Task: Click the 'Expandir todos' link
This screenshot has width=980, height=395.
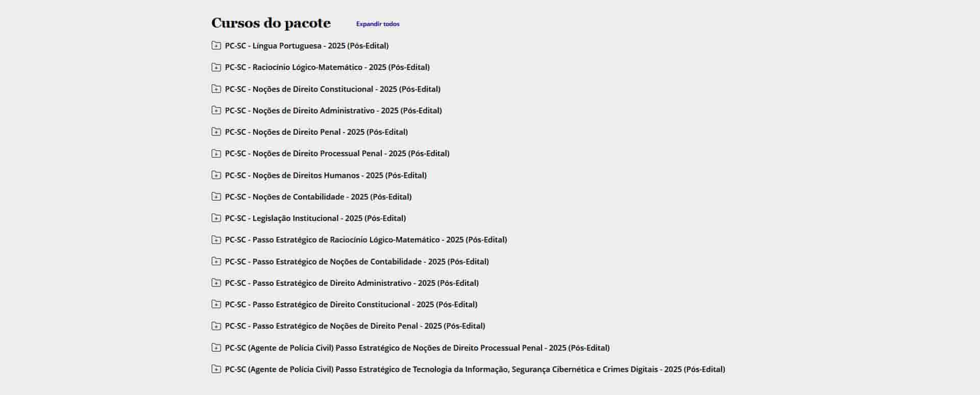Action: [378, 24]
